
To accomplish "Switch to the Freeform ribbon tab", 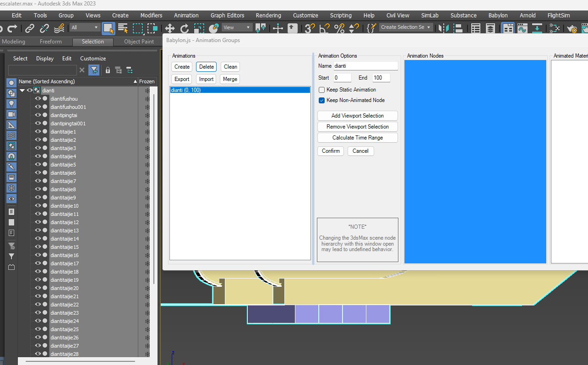I will point(51,42).
